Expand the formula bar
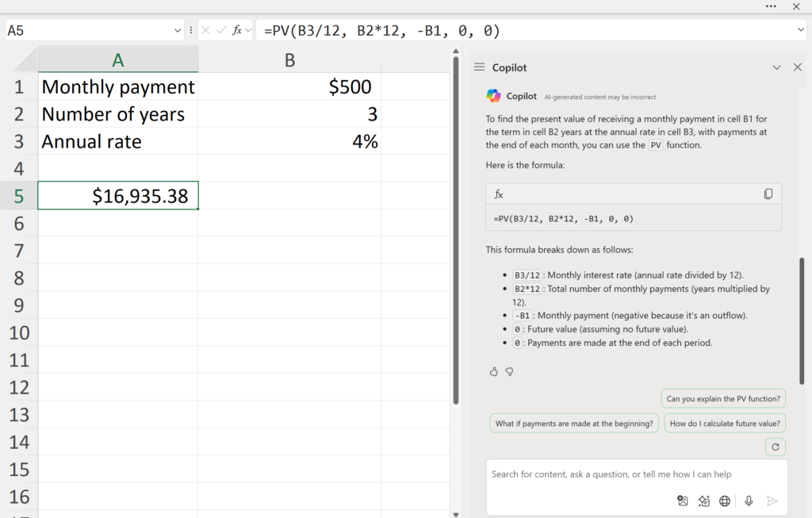This screenshot has height=518, width=812. pyautogui.click(x=799, y=30)
